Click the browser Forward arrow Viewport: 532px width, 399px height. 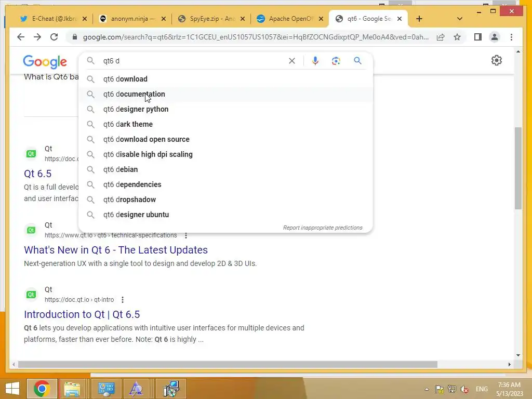coord(37,37)
